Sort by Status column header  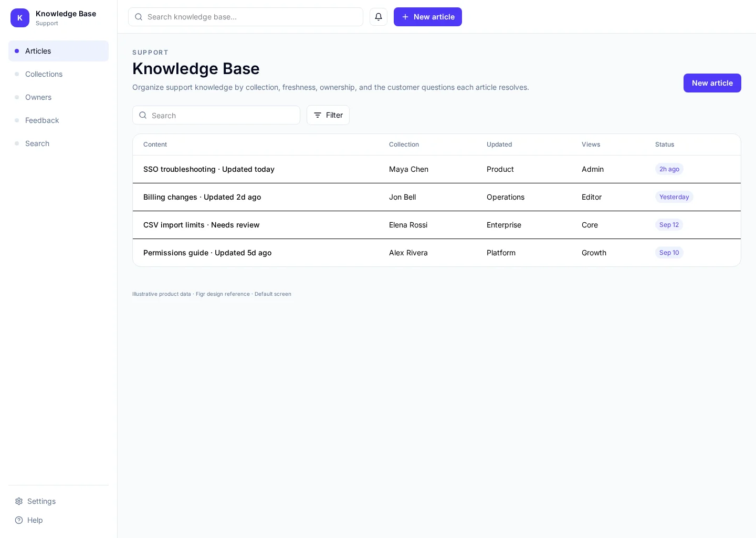(665, 144)
